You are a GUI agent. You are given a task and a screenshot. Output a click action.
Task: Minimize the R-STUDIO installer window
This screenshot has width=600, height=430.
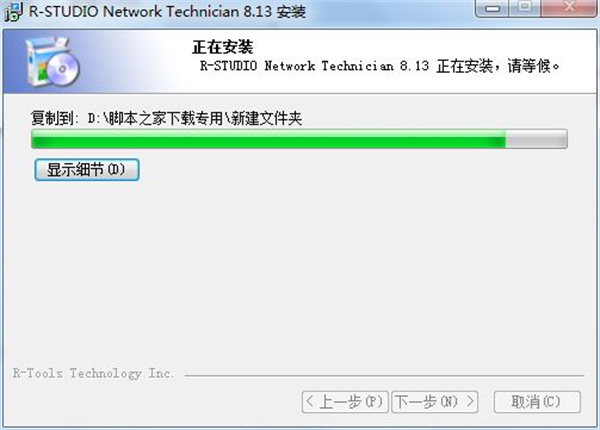tap(492, 8)
